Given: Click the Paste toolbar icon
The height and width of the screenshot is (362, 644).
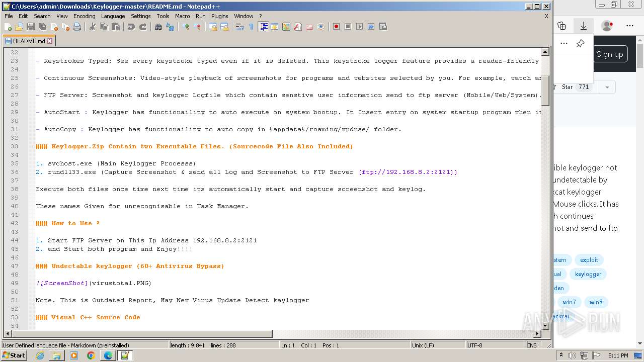Looking at the screenshot, I should [115, 27].
